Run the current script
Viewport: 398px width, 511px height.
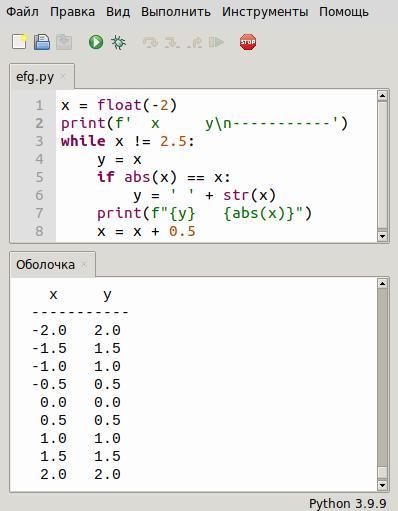pos(96,42)
